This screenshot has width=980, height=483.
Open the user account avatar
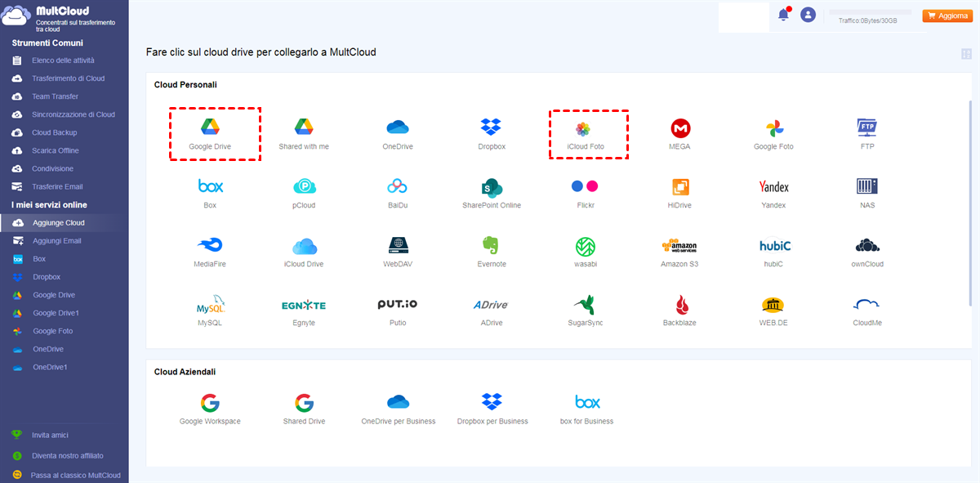[x=808, y=15]
